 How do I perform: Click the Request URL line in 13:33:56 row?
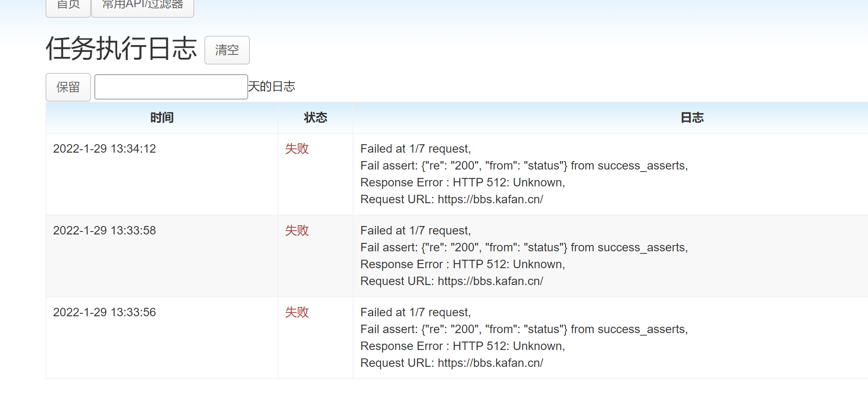(452, 363)
